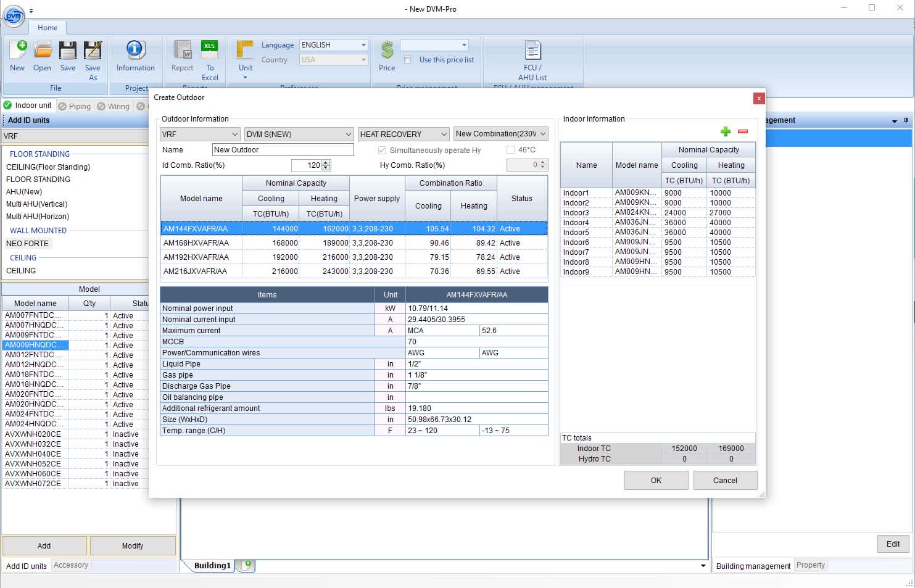Enable Use this price list
Screen dimensions: 915x588
click(x=407, y=59)
